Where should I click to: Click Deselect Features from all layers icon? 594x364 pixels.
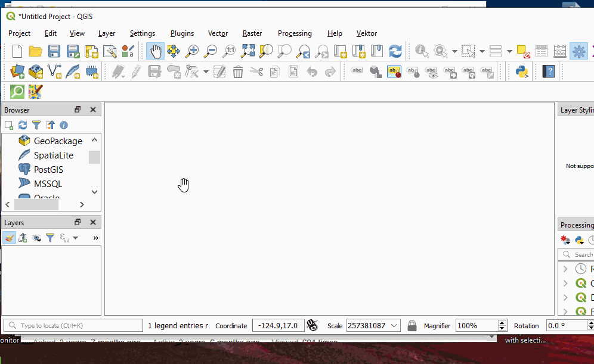pyautogui.click(x=523, y=51)
